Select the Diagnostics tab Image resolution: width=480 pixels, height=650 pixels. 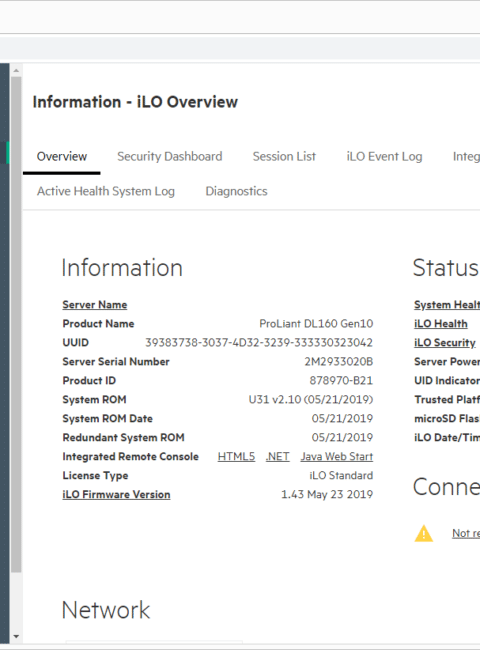point(236,191)
